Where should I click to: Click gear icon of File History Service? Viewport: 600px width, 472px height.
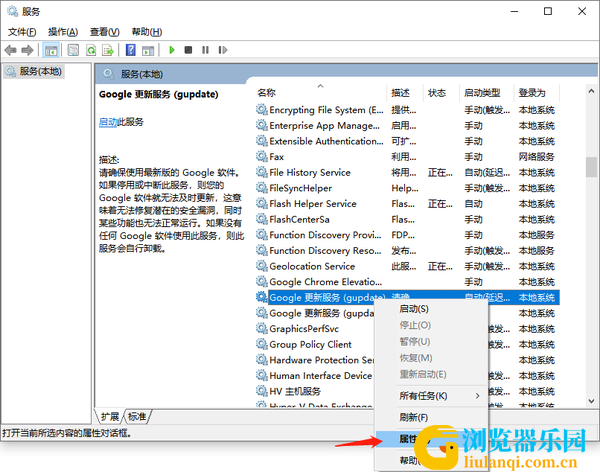click(x=262, y=172)
